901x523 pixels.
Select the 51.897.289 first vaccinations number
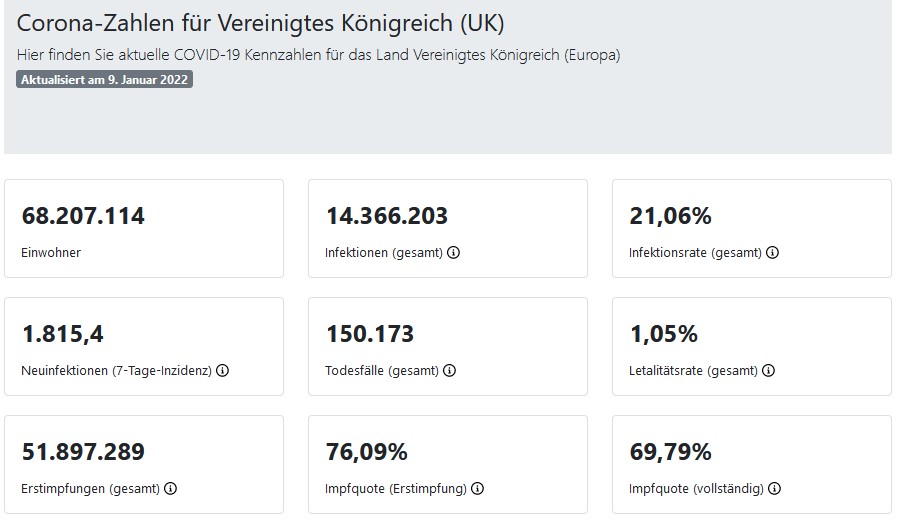coord(83,452)
